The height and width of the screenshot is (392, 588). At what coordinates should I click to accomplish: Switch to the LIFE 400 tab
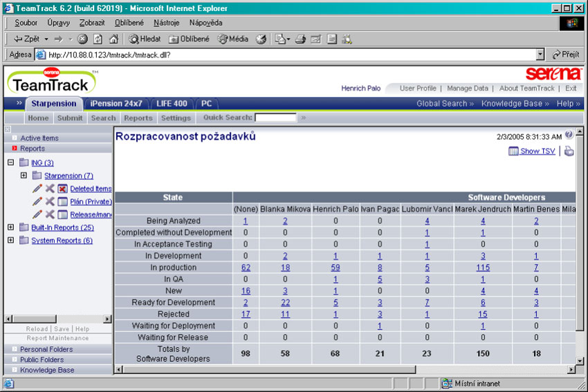pyautogui.click(x=172, y=104)
